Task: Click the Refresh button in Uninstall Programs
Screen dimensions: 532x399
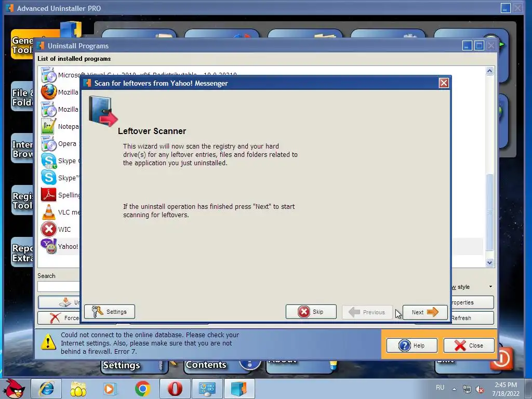Action: coord(472,318)
